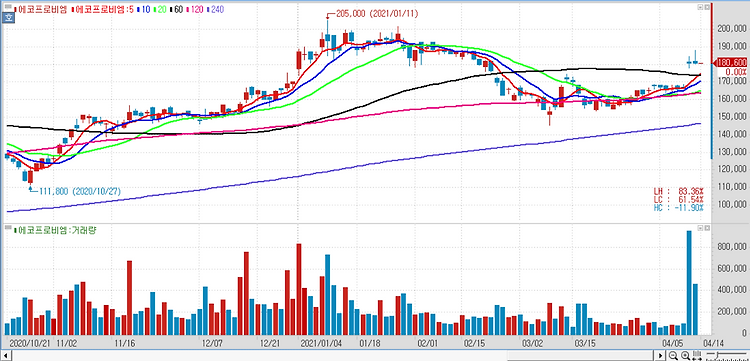Click the price panel maximize icon
This screenshot has height=361, width=750.
pyautogui.click(x=700, y=7)
